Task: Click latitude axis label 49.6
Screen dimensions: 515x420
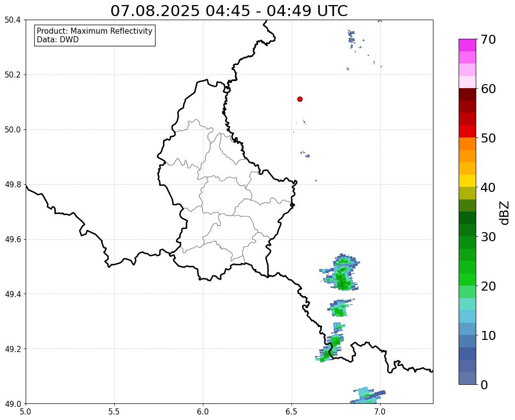Action: click(13, 239)
